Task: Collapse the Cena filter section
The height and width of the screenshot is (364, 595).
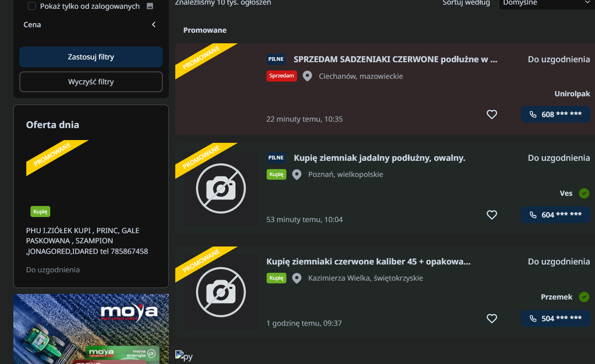Action: point(154,24)
